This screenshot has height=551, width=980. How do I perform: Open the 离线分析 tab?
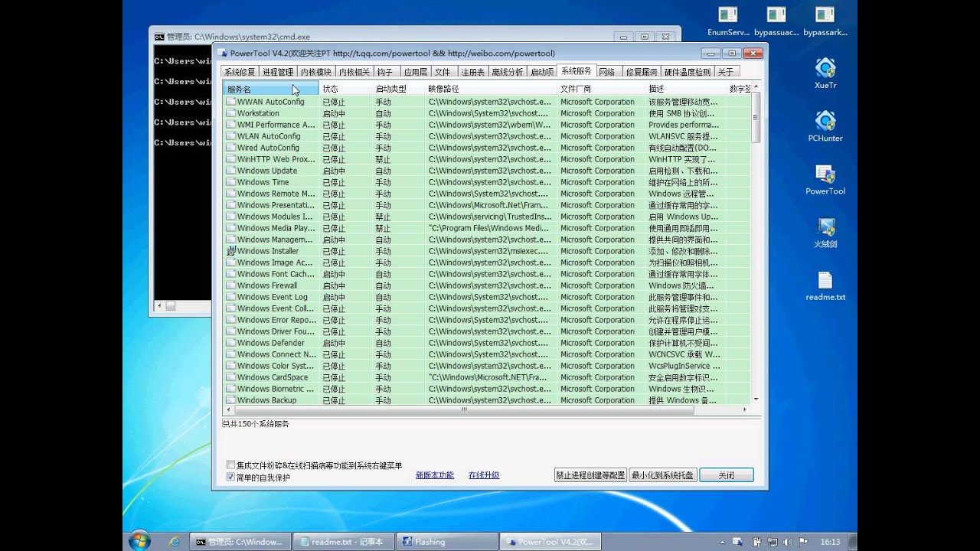click(508, 72)
